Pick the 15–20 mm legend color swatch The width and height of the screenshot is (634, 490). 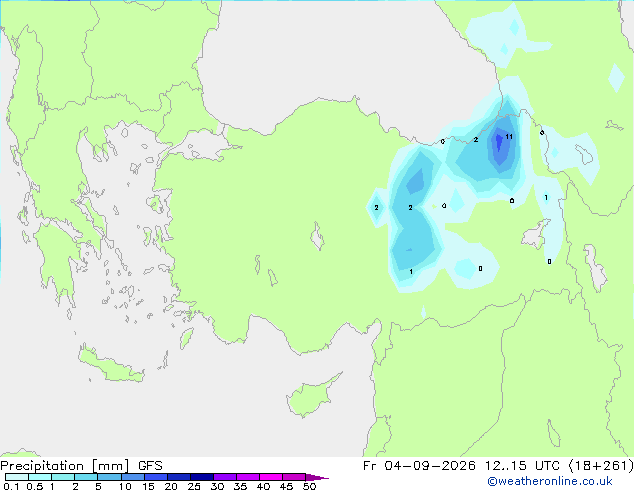pyautogui.click(x=156, y=477)
